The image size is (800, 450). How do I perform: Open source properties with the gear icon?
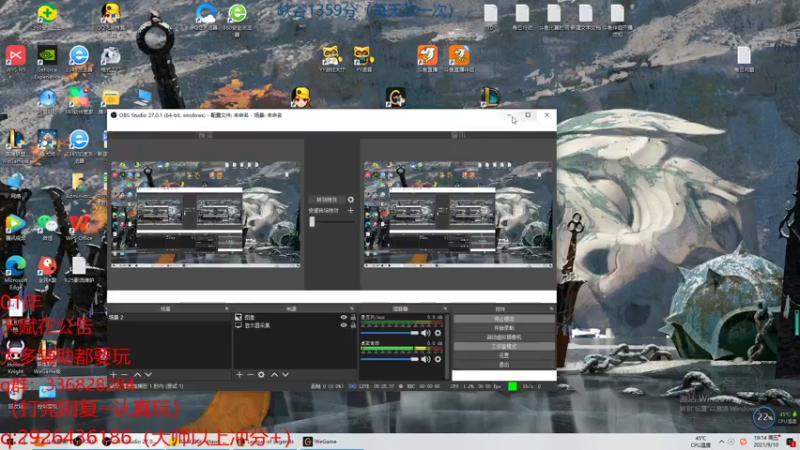261,374
